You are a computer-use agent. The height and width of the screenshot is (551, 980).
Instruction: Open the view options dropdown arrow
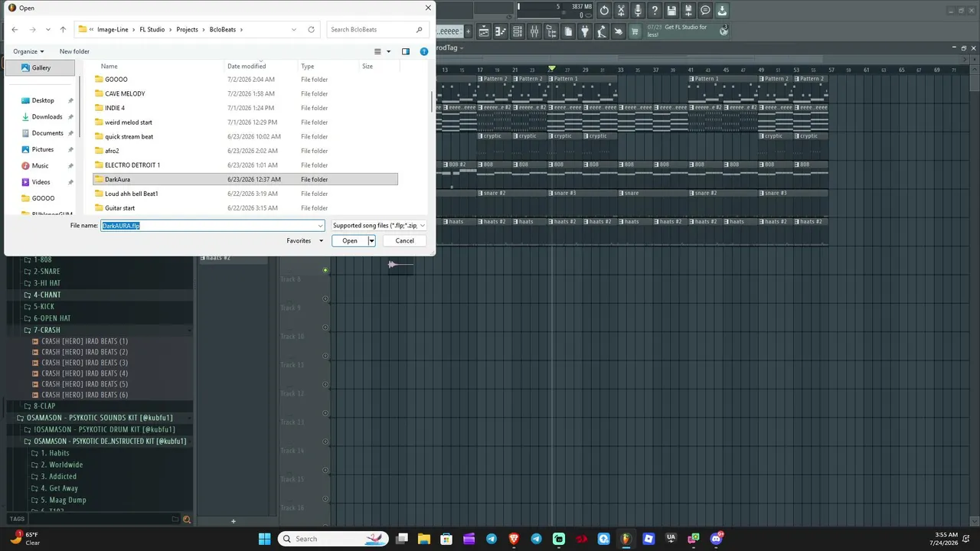tap(388, 51)
